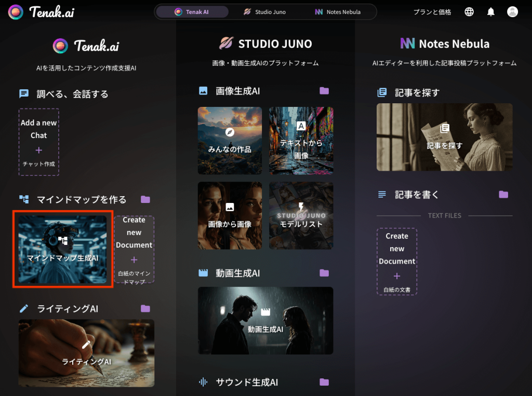Create a blank text document (白紙の文書)
The width and height of the screenshot is (532, 396).
pyautogui.click(x=396, y=262)
